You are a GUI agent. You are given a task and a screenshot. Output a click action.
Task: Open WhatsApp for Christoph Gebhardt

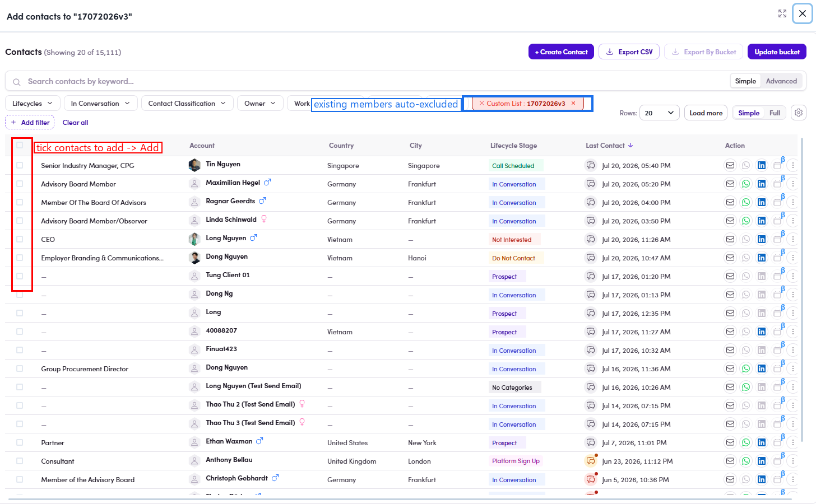[746, 479]
